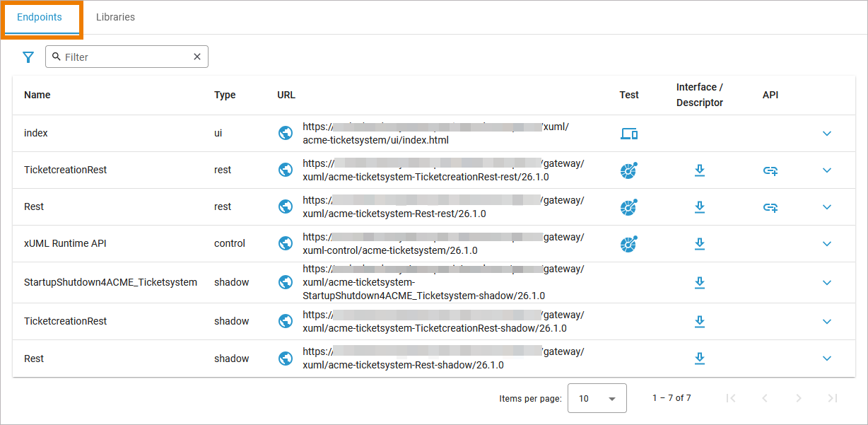Clear the filter field with X
868x425 pixels.
(x=197, y=57)
